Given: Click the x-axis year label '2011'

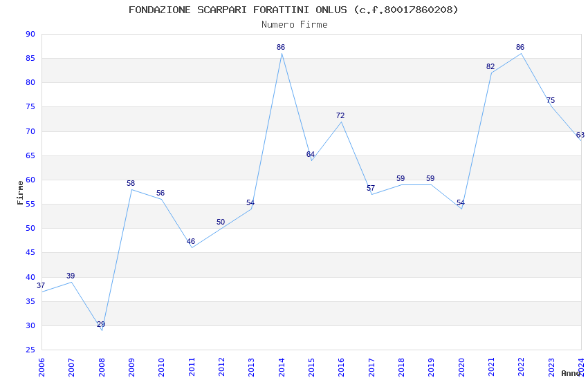Looking at the screenshot, I should [192, 367].
